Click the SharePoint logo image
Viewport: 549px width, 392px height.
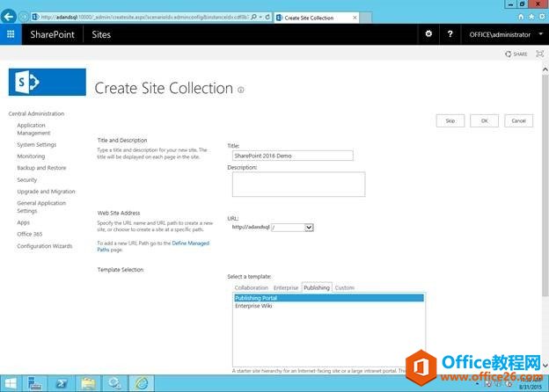tap(48, 82)
